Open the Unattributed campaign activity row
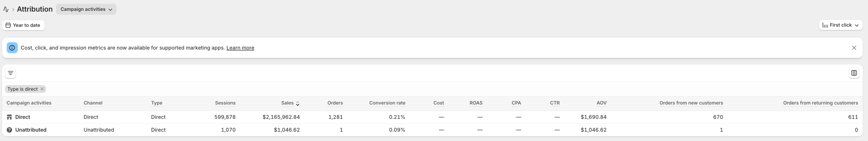 click(31, 130)
